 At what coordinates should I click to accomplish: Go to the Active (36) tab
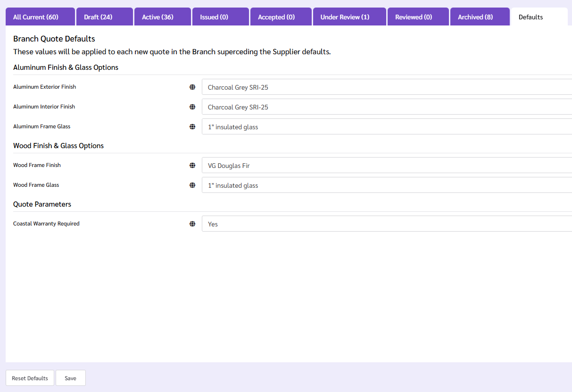[x=163, y=17]
